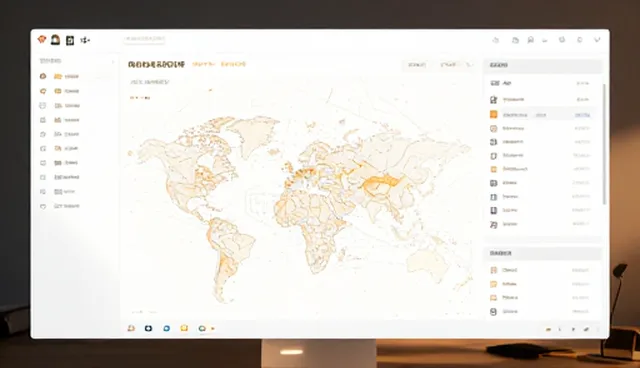Viewport: 640px width, 368px height.
Task: Click the yellow folder icon in the bottom bar
Action: point(184,328)
